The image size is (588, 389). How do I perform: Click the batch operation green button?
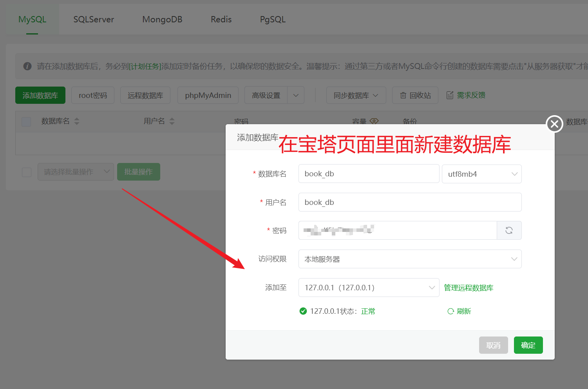click(139, 172)
